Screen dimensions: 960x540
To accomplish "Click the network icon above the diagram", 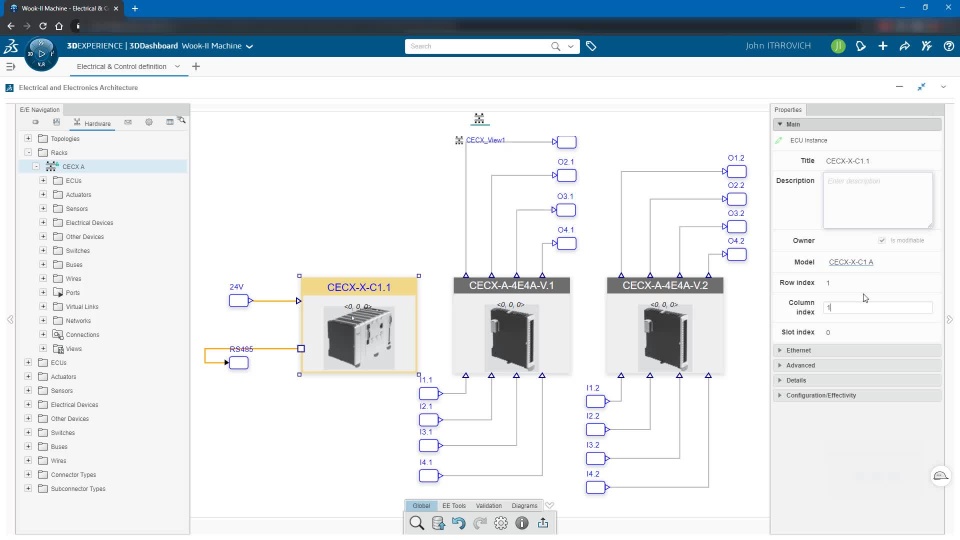I will tap(479, 118).
